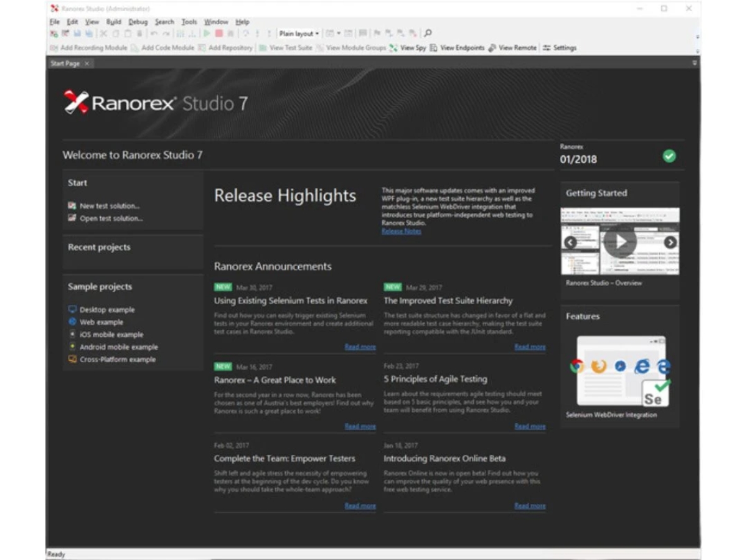
Task: Click View Test Suite toolbar item
Action: 286,48
